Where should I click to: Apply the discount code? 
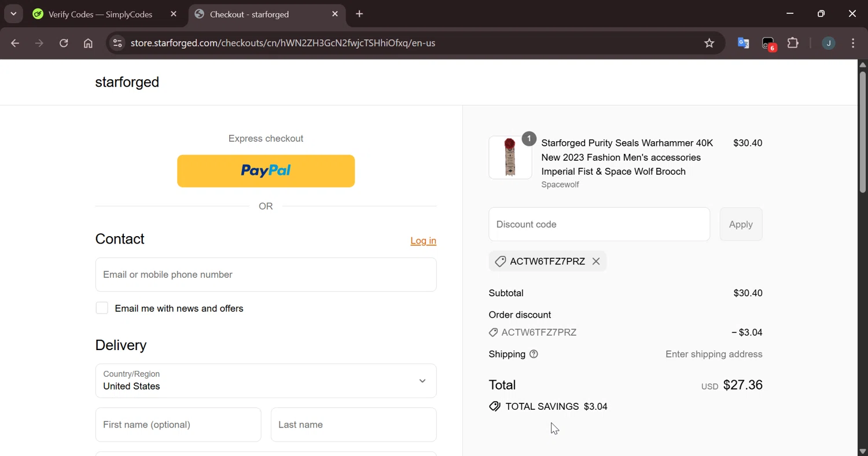pos(741,224)
